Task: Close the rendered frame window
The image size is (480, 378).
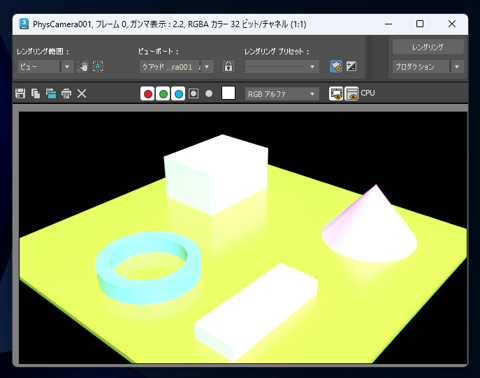Action: [x=452, y=24]
